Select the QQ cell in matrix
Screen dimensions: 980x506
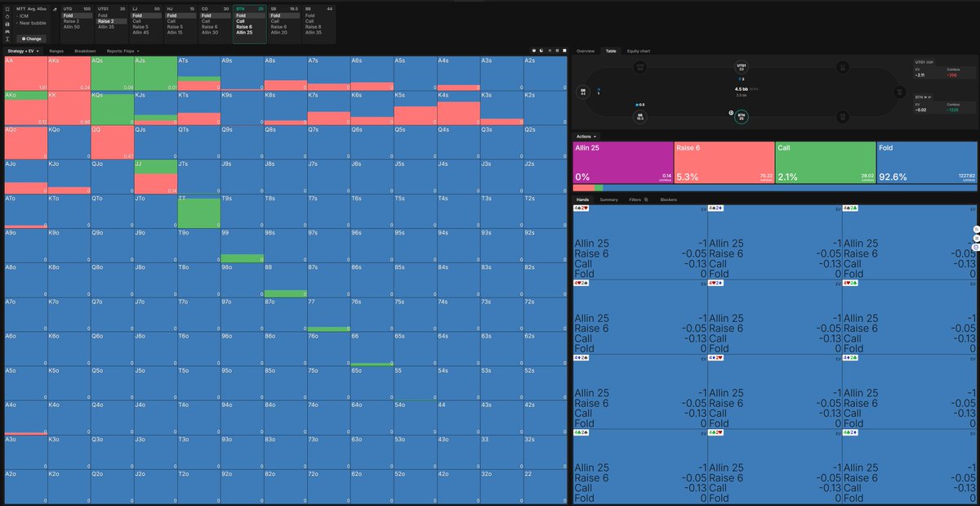pyautogui.click(x=112, y=142)
